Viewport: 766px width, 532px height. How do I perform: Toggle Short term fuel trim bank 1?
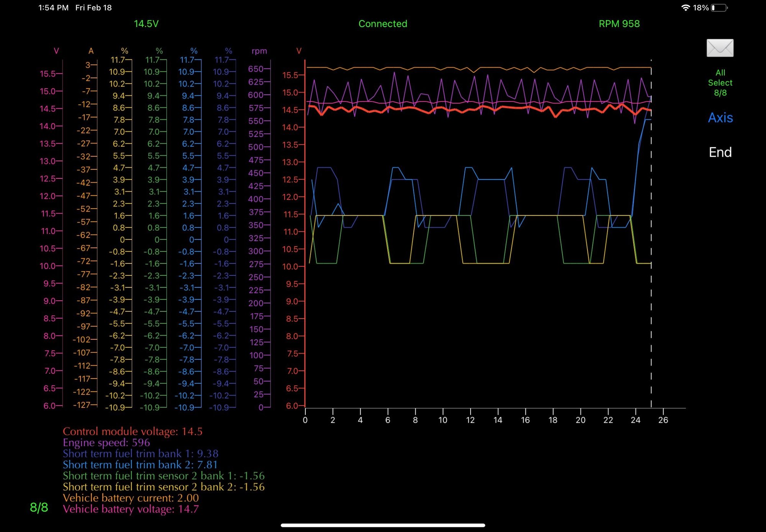tap(140, 453)
